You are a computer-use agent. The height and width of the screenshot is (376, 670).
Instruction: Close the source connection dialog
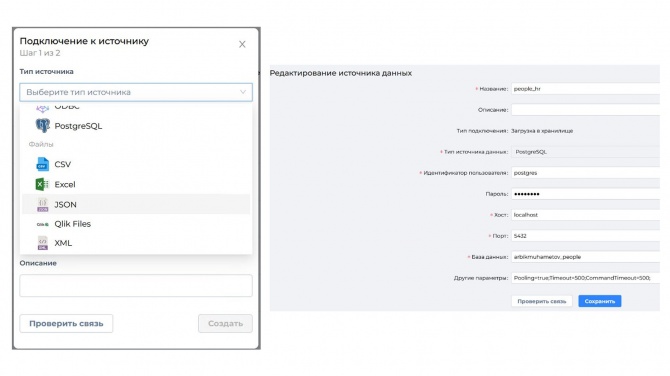(242, 44)
